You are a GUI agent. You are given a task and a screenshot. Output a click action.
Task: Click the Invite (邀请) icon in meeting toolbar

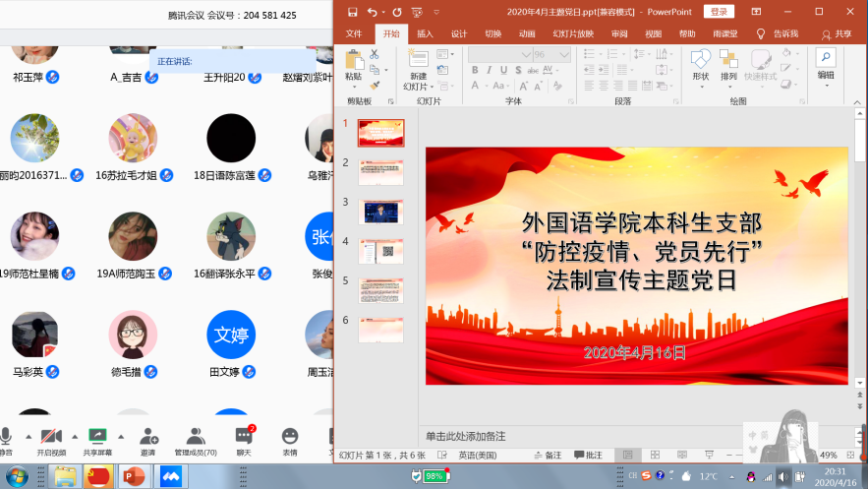pyautogui.click(x=147, y=437)
